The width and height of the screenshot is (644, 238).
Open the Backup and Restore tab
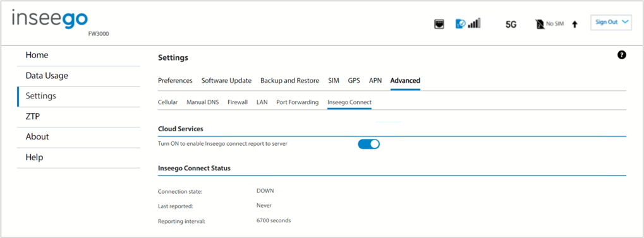[289, 80]
